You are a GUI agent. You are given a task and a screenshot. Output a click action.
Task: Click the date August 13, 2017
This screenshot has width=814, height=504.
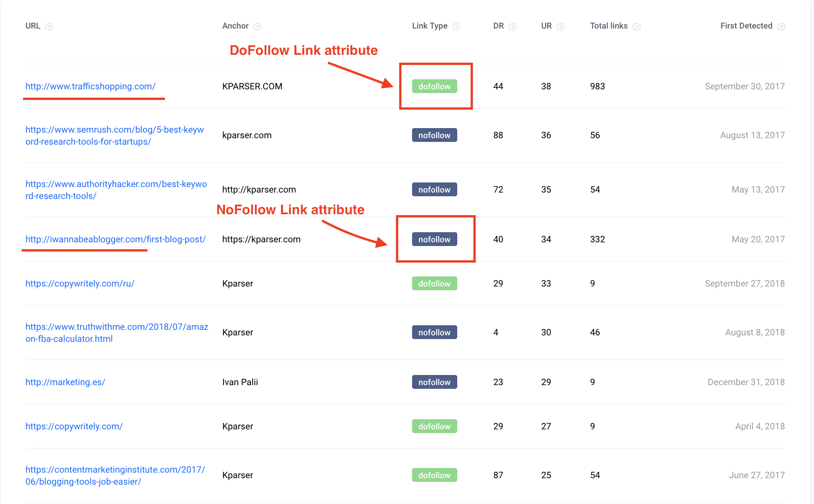[752, 135]
